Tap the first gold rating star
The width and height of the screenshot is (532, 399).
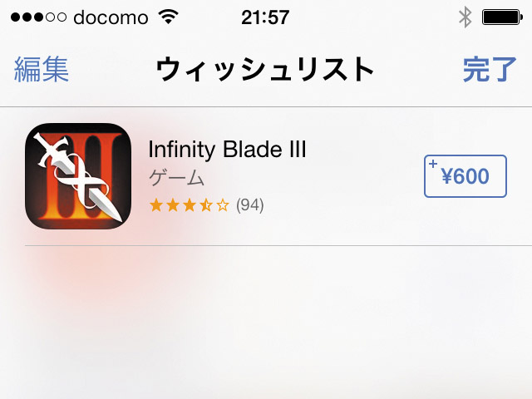156,205
